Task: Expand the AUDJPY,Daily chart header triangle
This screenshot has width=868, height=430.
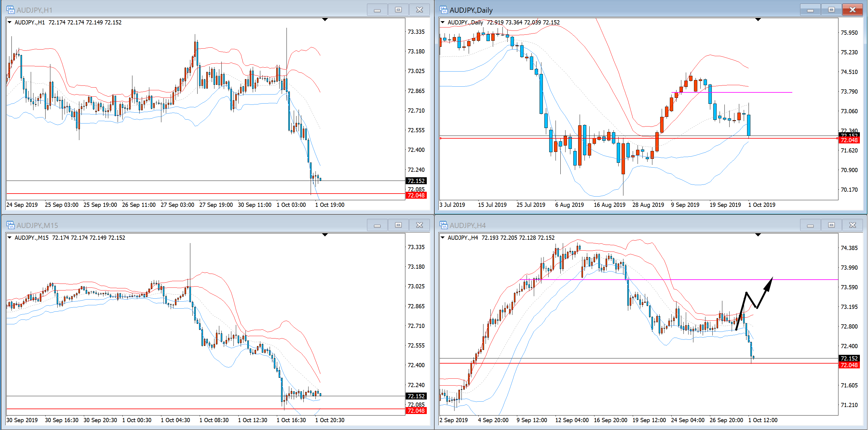Action: coord(443,22)
